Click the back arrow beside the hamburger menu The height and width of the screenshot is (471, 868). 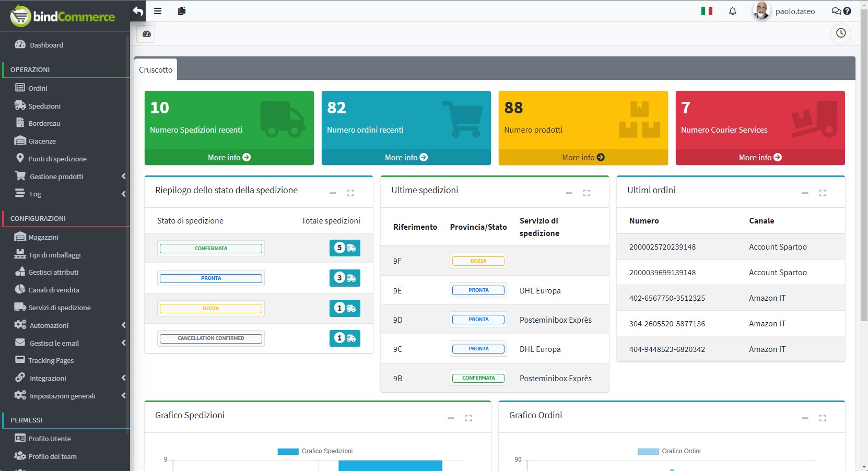click(137, 10)
